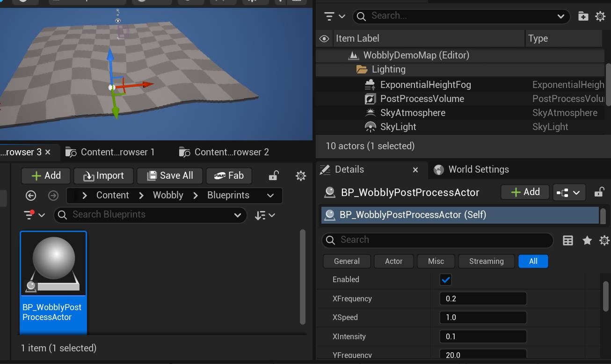Image resolution: width=611 pixels, height=364 pixels.
Task: Create a new folder in the Outliner
Action: click(x=583, y=16)
